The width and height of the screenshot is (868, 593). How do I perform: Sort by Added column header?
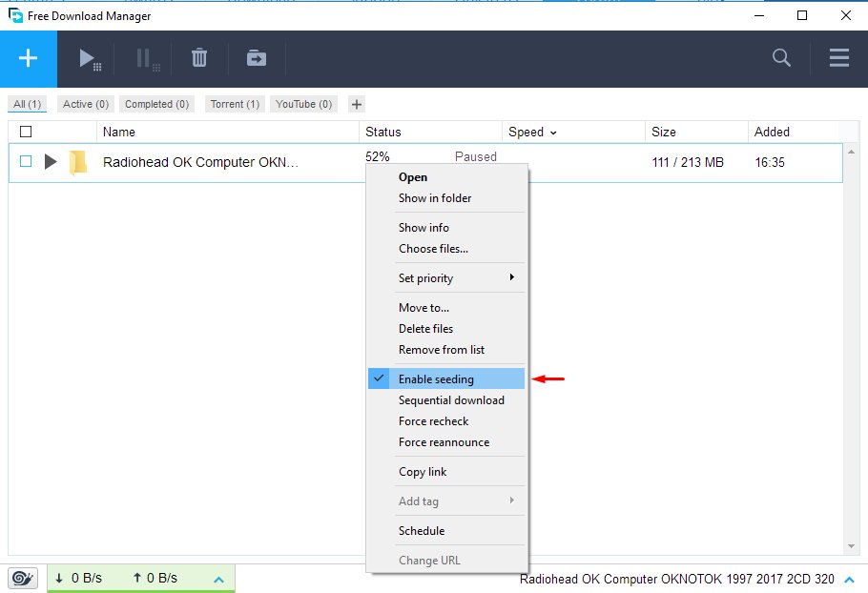click(794, 133)
